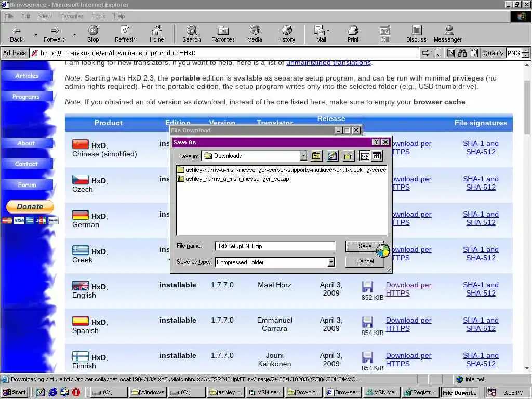Click the Go arrow beside address bar
This screenshot has height=399, width=532.
pos(426,53)
